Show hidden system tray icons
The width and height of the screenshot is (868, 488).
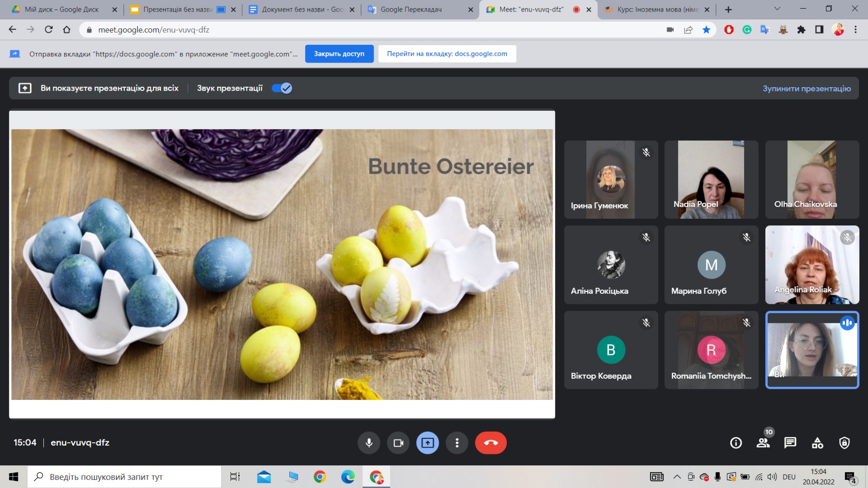pyautogui.click(x=677, y=477)
